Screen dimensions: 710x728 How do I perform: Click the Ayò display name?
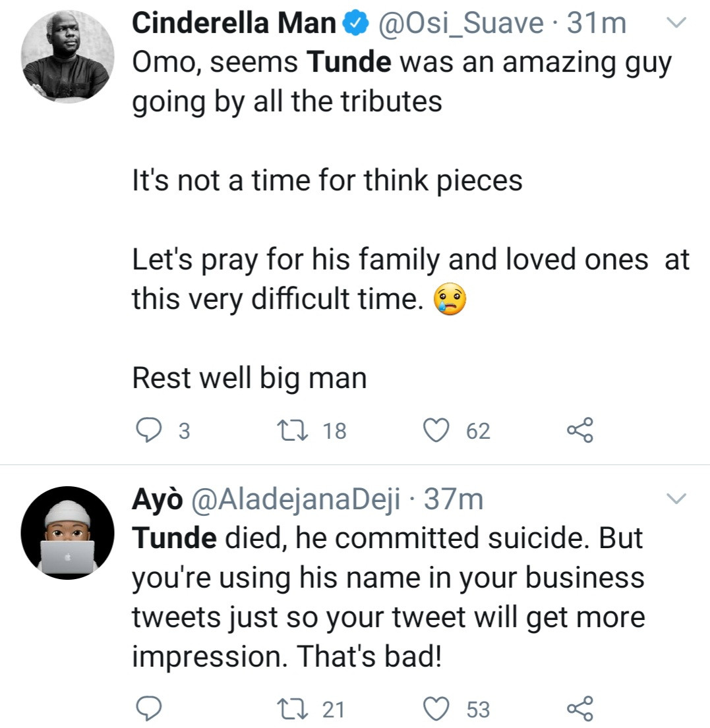tap(157, 501)
